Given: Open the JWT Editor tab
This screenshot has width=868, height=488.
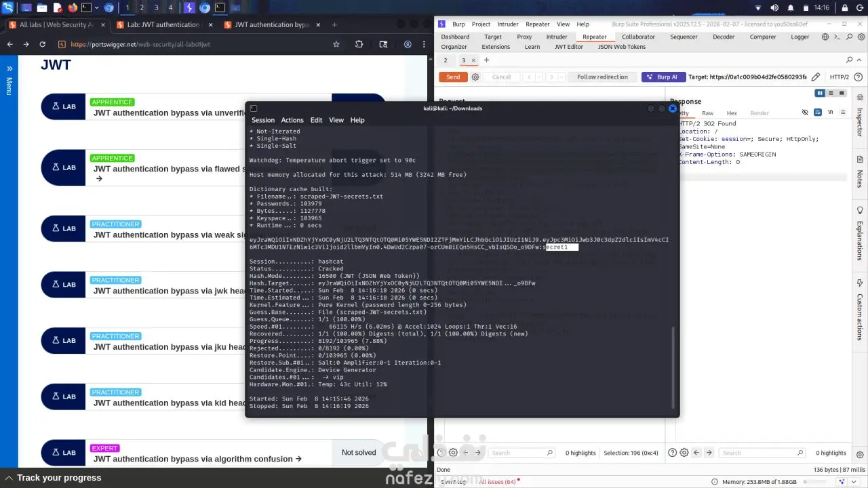Looking at the screenshot, I should 569,47.
